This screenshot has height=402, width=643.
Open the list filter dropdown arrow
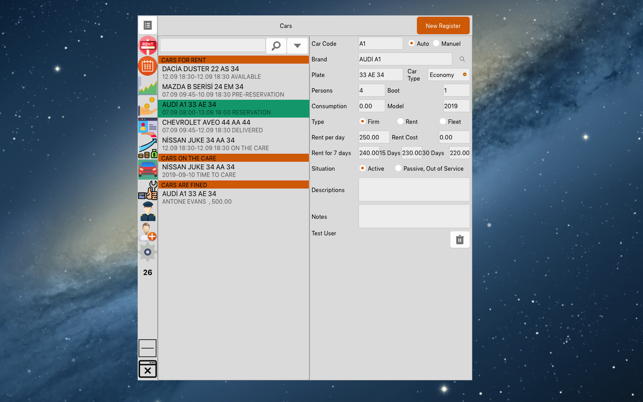(x=297, y=46)
